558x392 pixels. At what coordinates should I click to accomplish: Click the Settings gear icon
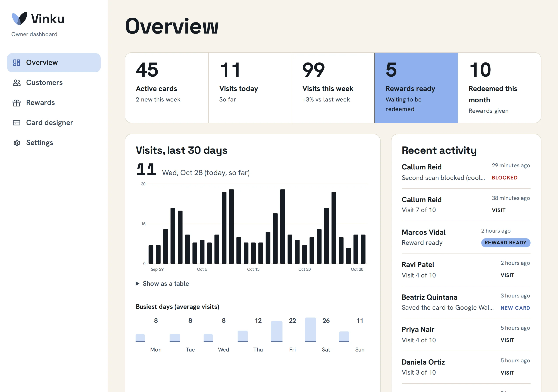(17, 143)
